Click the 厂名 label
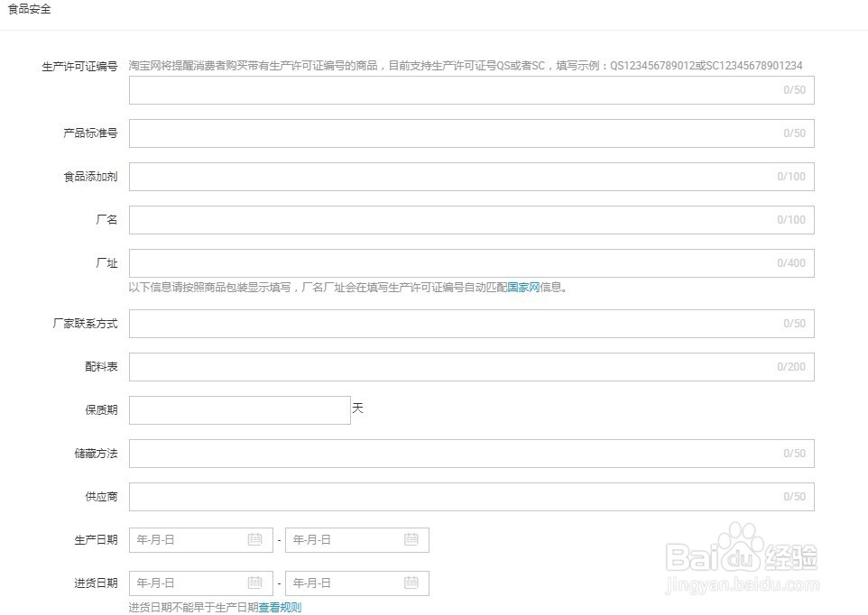 click(x=106, y=219)
